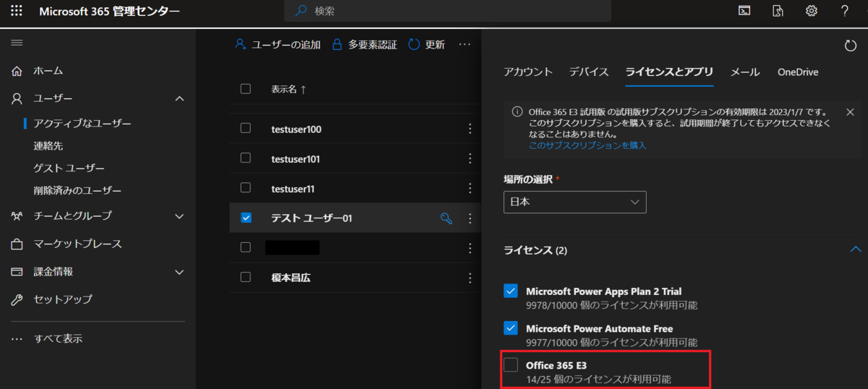Open more actions for testuser100 row
Image resolution: width=868 pixels, height=389 pixels.
pyautogui.click(x=470, y=129)
